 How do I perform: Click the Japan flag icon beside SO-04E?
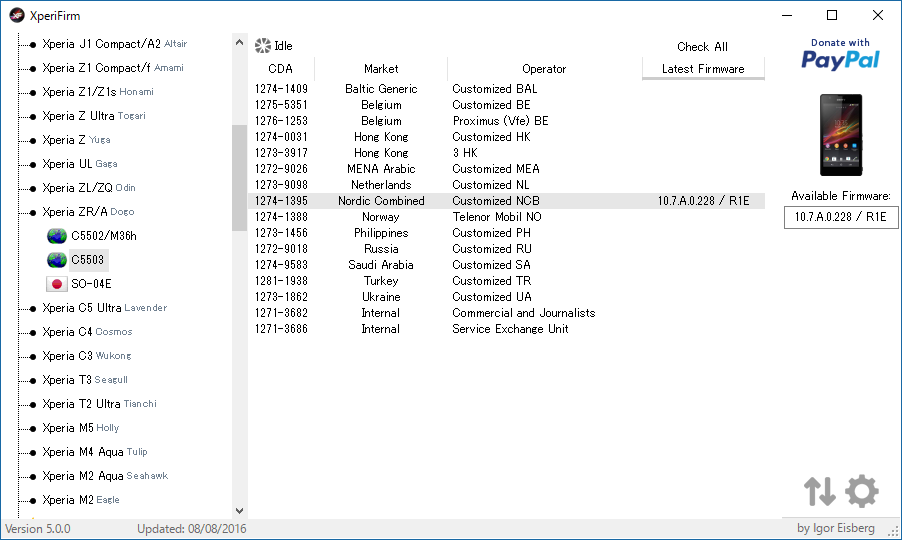[x=57, y=284]
